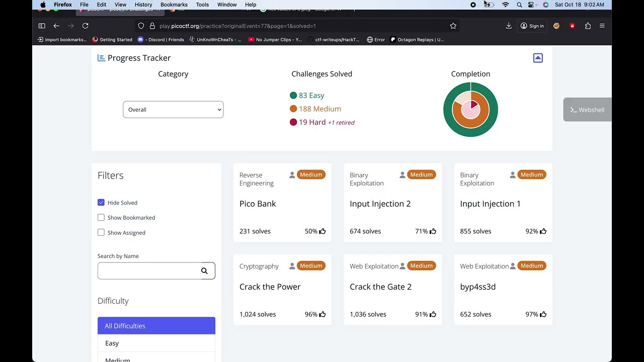Click the thumbs-up on Input Injection 2

pyautogui.click(x=433, y=231)
